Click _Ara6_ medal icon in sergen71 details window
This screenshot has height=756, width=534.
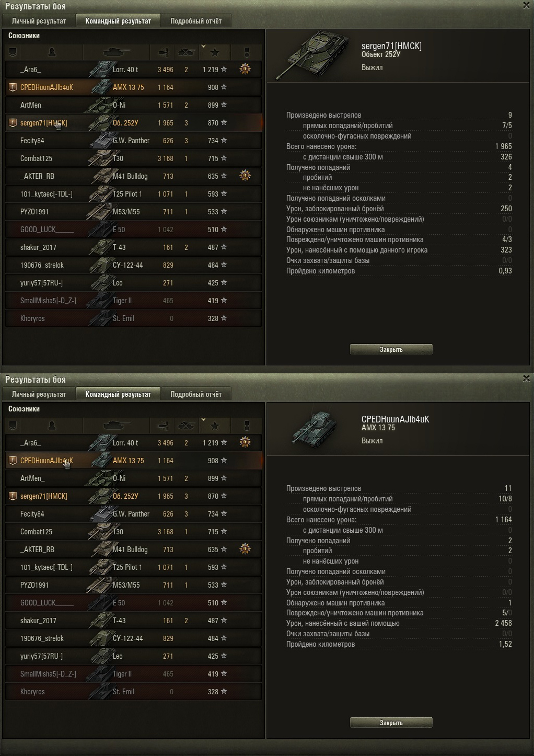(x=245, y=69)
